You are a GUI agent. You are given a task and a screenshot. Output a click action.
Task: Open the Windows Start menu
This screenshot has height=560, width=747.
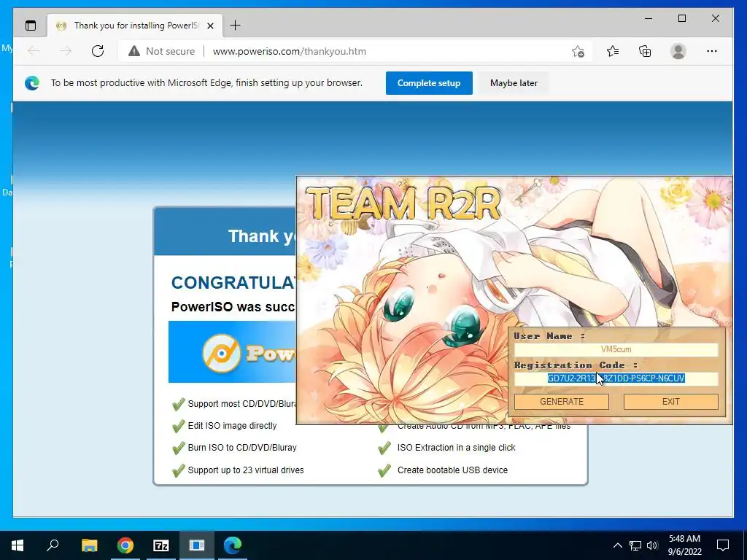[18, 545]
